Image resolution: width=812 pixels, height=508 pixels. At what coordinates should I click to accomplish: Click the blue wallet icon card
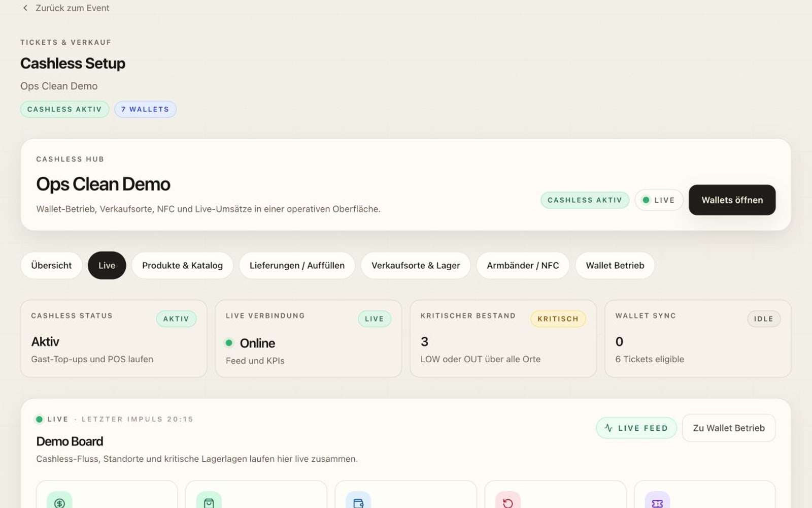pos(405,494)
